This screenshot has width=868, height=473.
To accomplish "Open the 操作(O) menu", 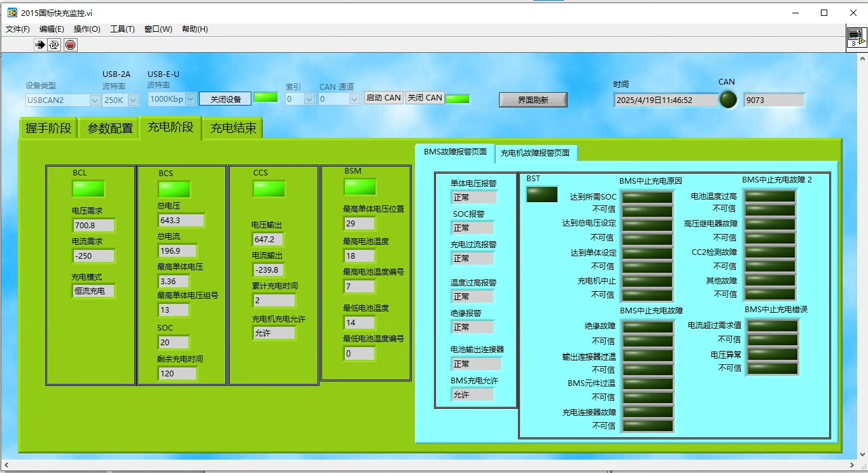I will [x=87, y=29].
